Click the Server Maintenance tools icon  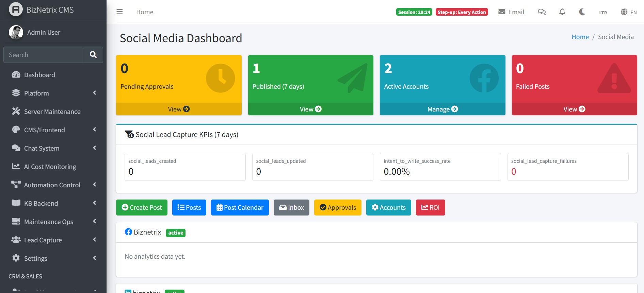point(16,111)
